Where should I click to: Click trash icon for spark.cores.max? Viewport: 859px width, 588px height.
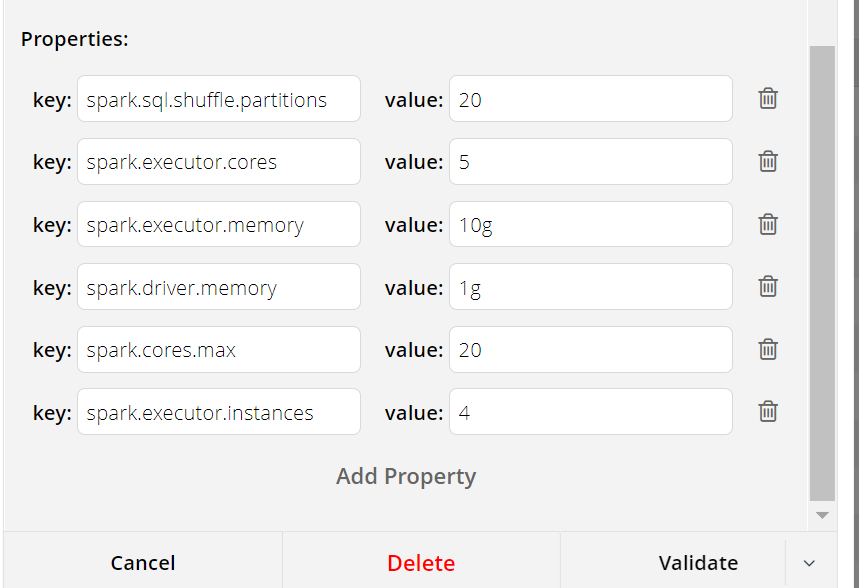click(x=767, y=349)
